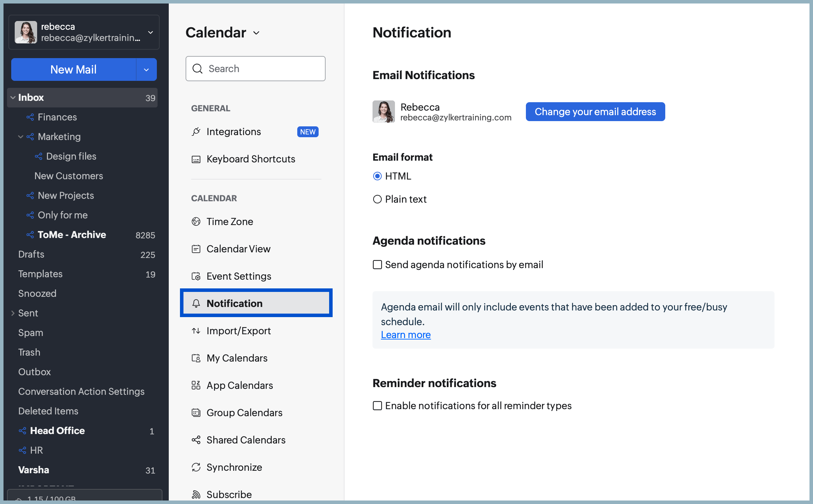Viewport: 813px width, 504px height.
Task: Open the Spam folder
Action: pos(82,332)
